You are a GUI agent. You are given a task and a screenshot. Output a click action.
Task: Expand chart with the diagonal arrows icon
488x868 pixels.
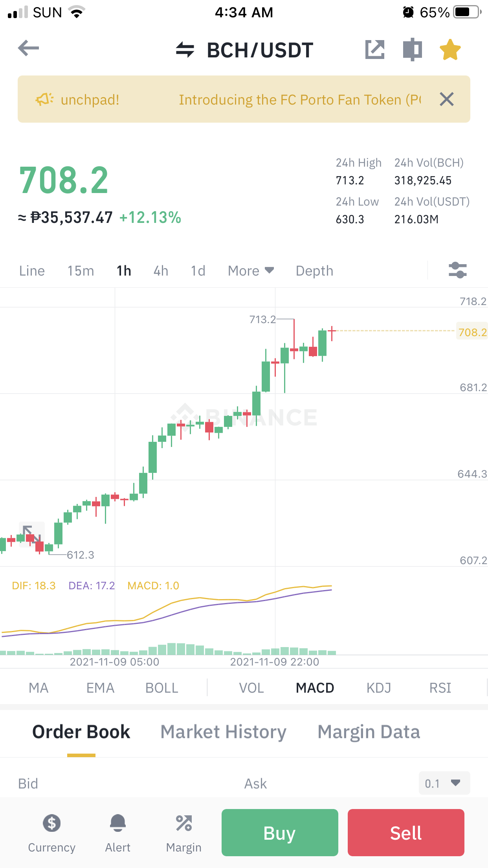(32, 534)
